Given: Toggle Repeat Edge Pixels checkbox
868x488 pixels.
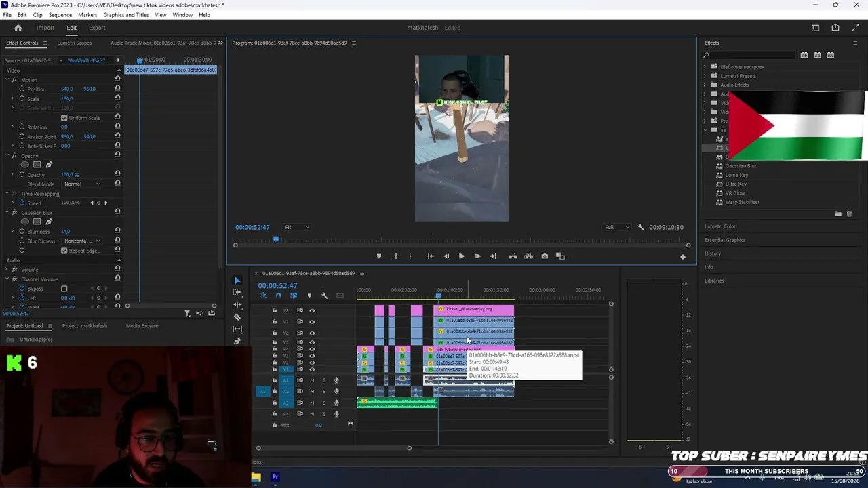Looking at the screenshot, I should [x=64, y=251].
